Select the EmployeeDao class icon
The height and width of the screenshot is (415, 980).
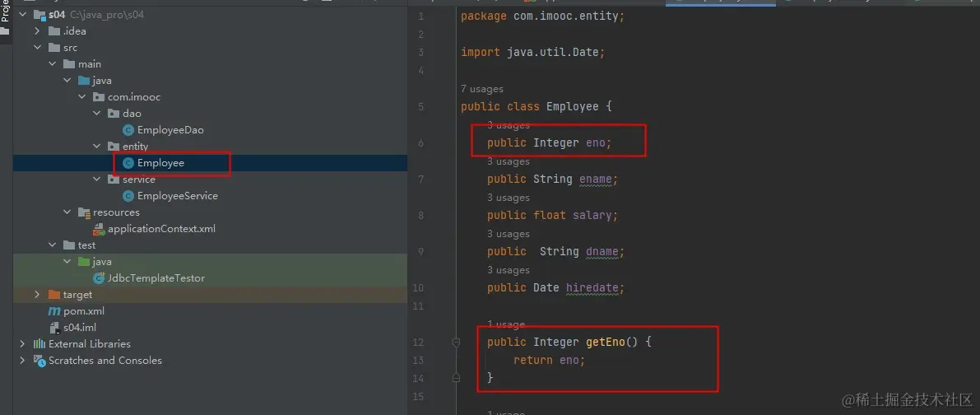(128, 130)
